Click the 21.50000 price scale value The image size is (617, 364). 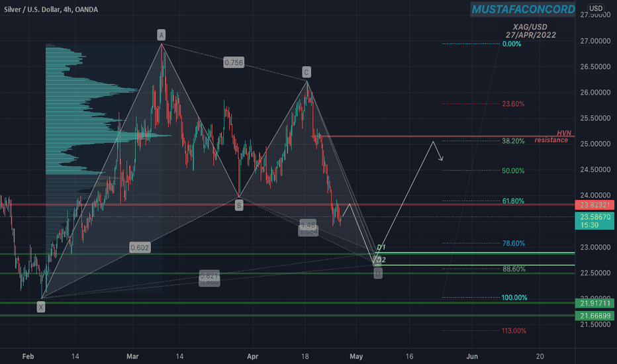tap(595, 324)
